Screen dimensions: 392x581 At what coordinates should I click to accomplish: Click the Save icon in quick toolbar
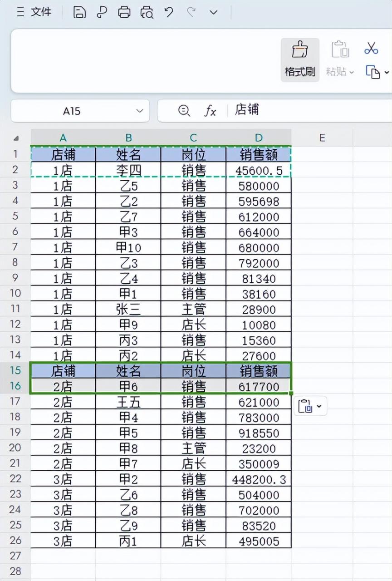[x=79, y=12]
